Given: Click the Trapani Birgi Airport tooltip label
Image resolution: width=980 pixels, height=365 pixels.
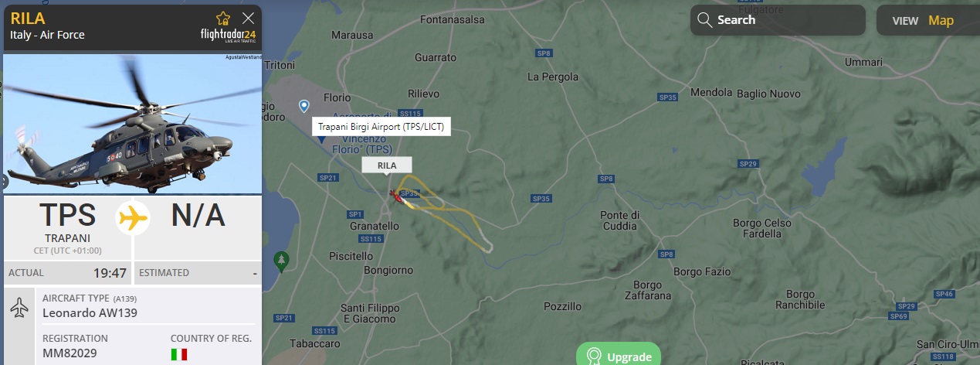Looking at the screenshot, I should (x=381, y=127).
